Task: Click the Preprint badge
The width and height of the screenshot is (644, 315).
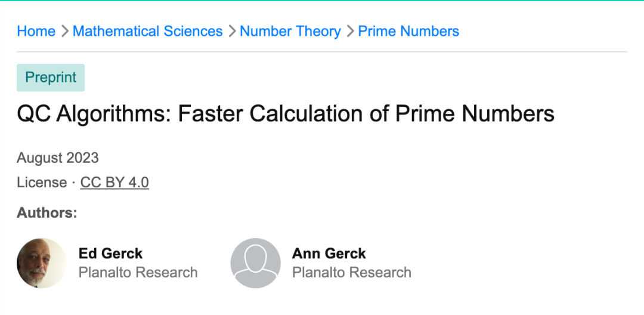Action: (x=51, y=78)
